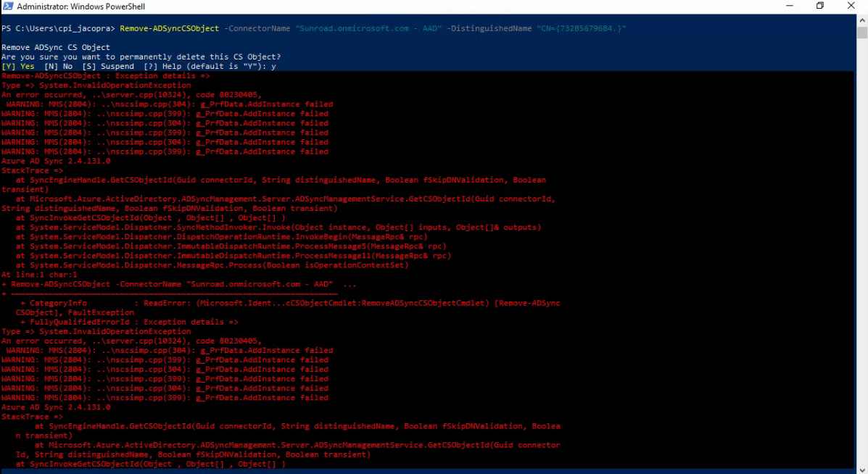868x474 pixels.
Task: Click the Administrator: Windows PowerShell title text
Action: tap(80, 6)
